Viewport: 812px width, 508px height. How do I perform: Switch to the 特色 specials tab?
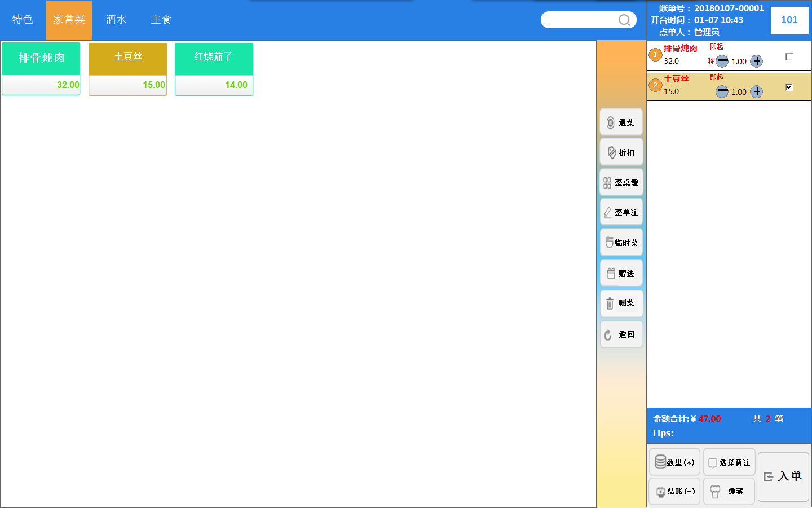coord(23,20)
